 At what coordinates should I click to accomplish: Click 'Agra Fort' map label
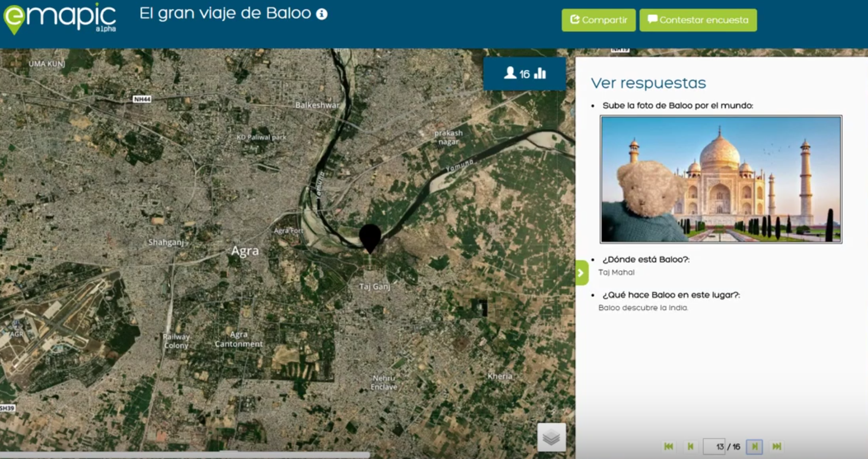(289, 231)
